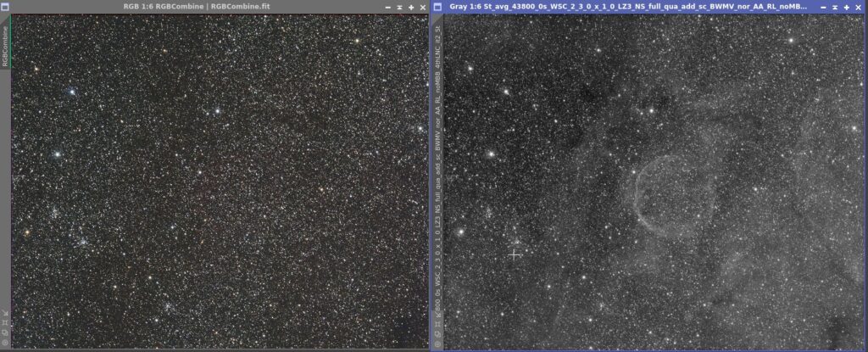Click diagonal arrow icon in RGBCombine window sidebar

pos(5,313)
